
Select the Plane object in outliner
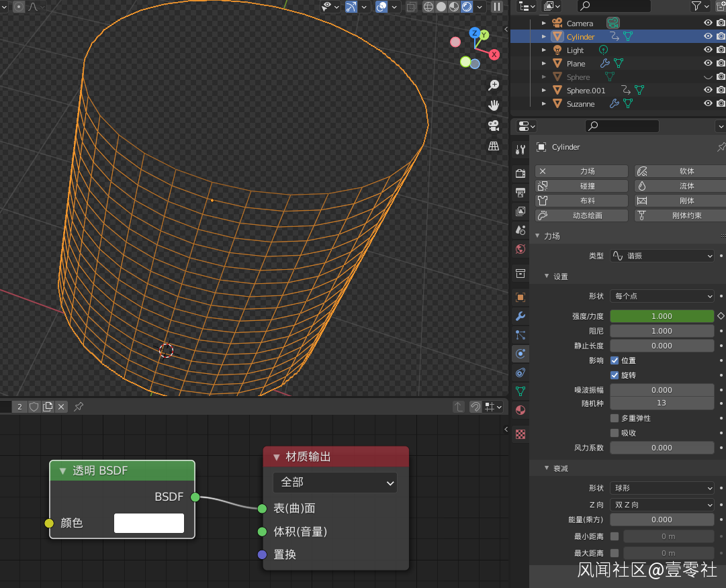coord(576,64)
